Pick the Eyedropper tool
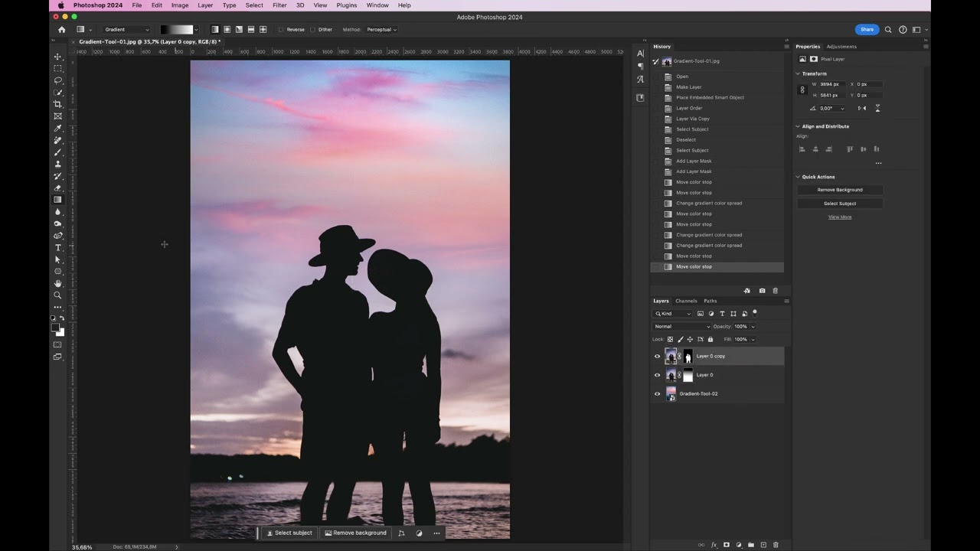This screenshot has height=551, width=980. (x=57, y=128)
